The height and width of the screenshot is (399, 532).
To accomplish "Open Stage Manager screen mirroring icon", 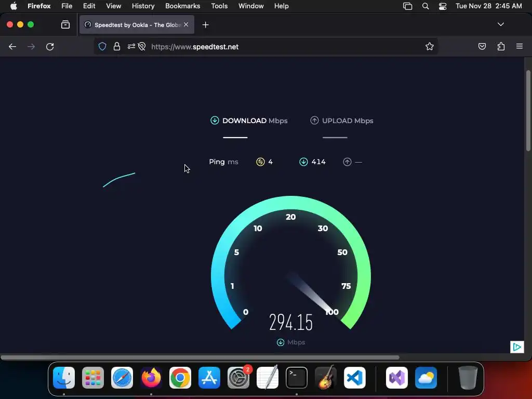I will (407, 6).
